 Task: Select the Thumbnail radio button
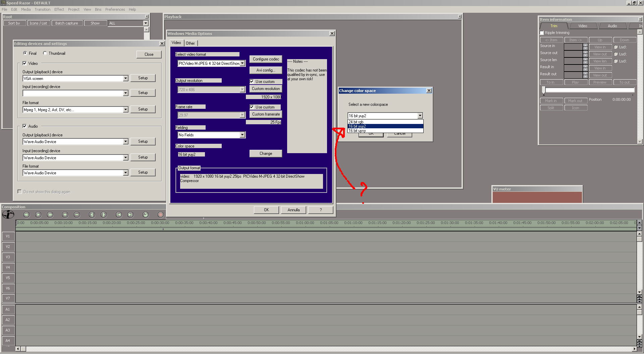point(45,53)
